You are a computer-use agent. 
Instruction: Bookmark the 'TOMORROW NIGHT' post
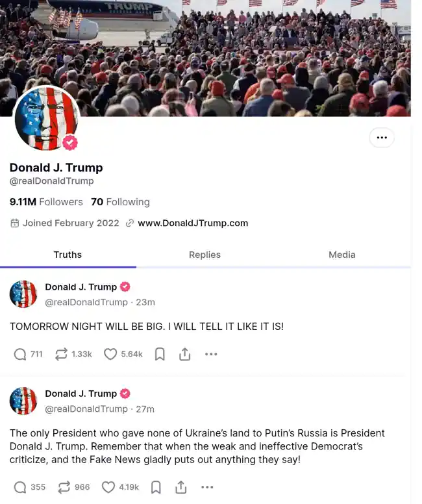(160, 354)
